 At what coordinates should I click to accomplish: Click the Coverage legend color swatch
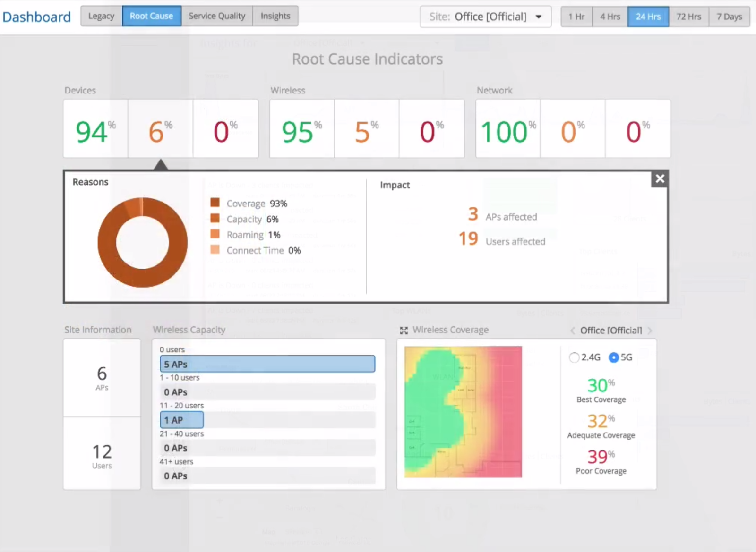215,203
